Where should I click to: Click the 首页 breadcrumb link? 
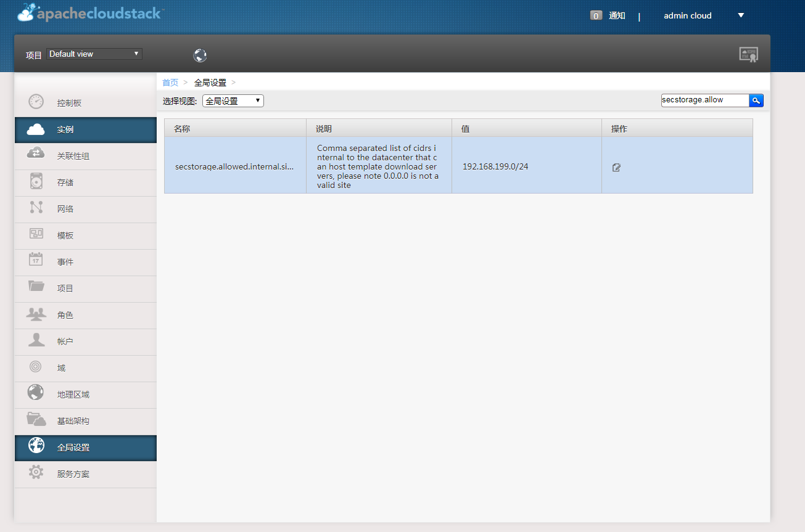[x=170, y=82]
